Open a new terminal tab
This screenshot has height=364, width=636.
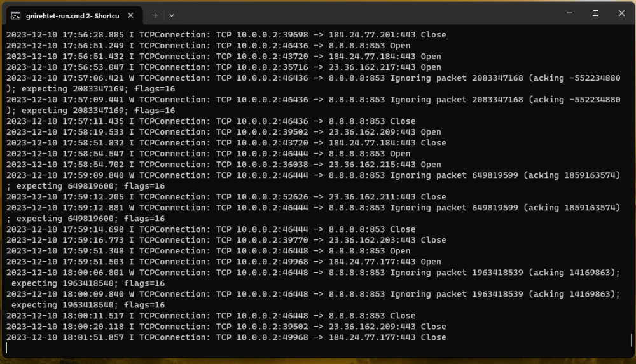tap(155, 14)
